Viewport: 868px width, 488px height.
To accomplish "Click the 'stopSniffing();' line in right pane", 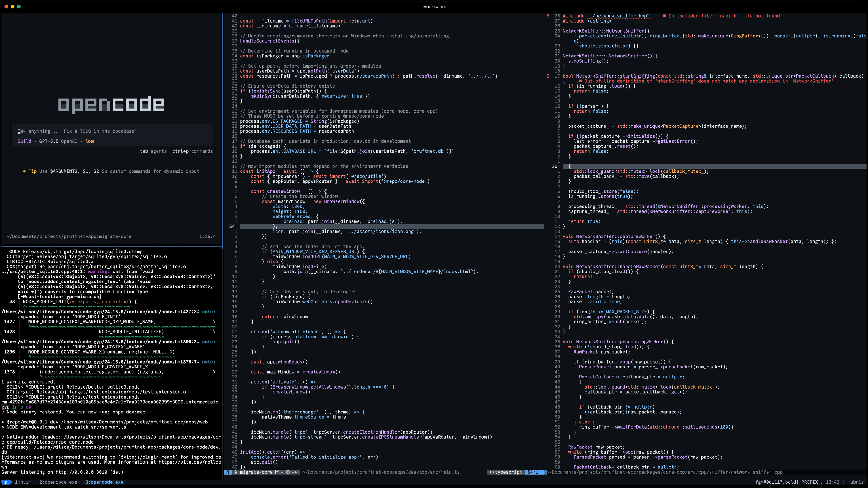I will [x=588, y=61].
